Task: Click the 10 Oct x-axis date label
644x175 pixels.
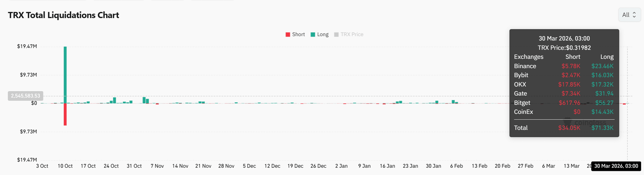Action: (x=65, y=166)
